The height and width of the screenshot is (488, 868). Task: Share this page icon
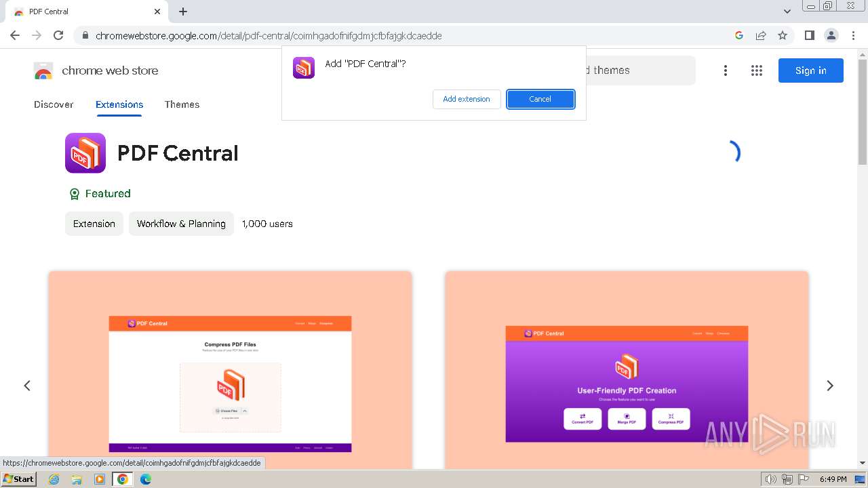click(x=761, y=35)
